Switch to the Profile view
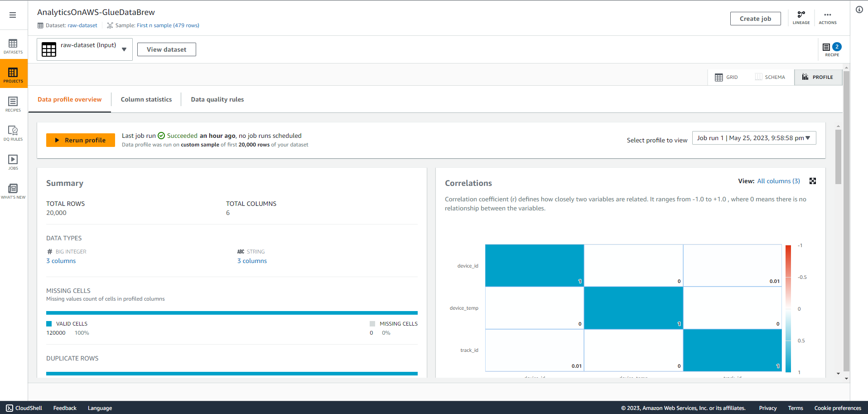 [x=818, y=77]
